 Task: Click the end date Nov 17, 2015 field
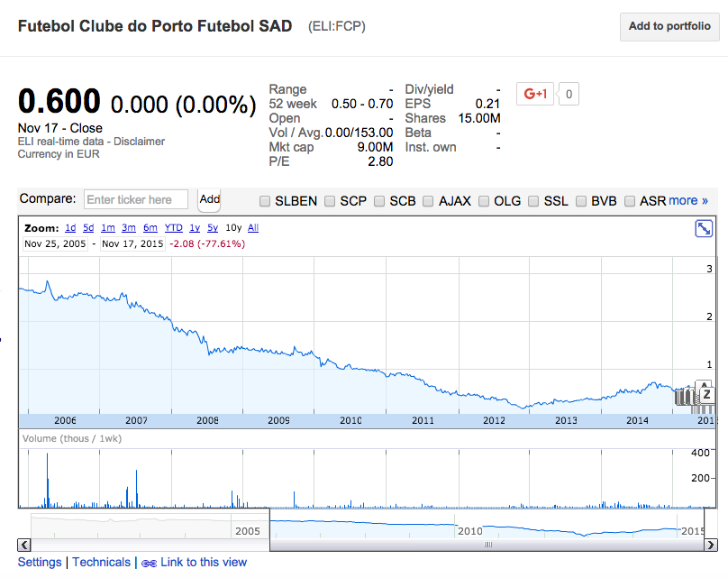pos(132,244)
